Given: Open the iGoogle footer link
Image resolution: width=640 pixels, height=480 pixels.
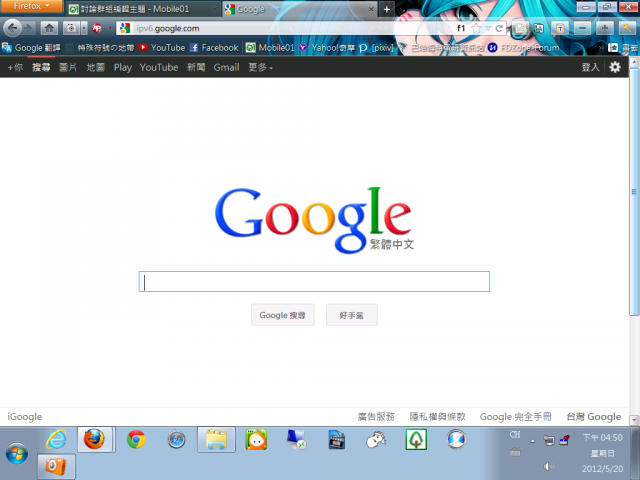Looking at the screenshot, I should pyautogui.click(x=24, y=417).
